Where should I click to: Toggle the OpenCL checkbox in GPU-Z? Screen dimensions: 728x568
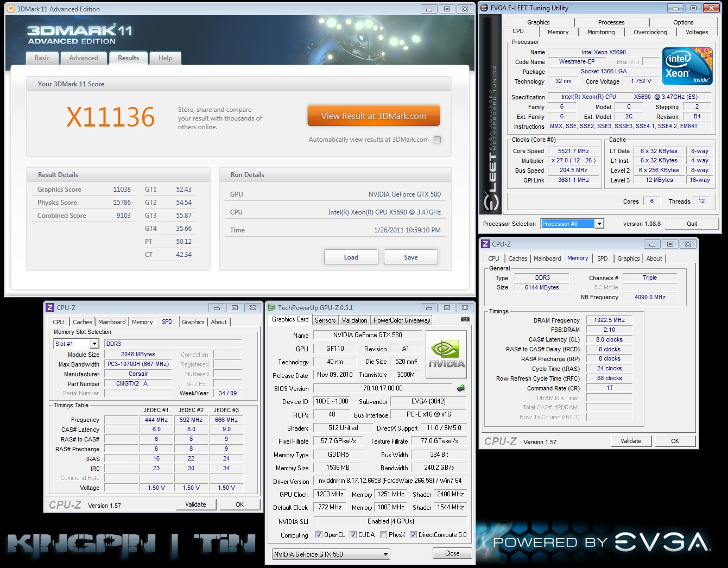pos(319,535)
